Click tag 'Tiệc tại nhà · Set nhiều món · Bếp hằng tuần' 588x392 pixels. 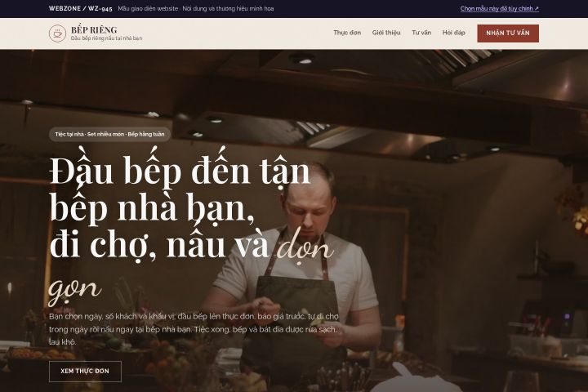pyautogui.click(x=109, y=134)
